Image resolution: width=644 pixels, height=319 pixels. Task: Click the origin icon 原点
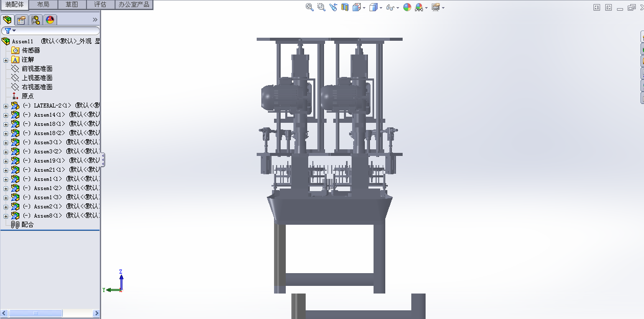pos(15,96)
